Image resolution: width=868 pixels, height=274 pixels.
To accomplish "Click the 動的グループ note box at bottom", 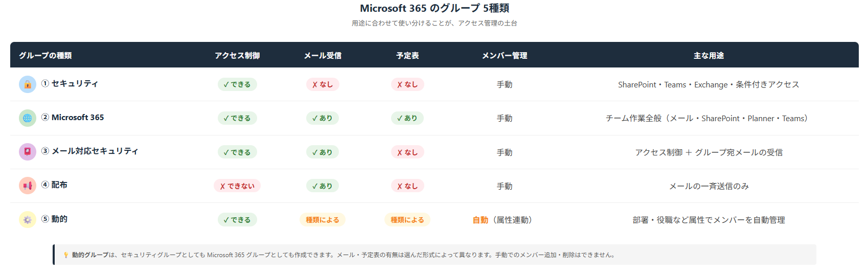I will (x=435, y=255).
